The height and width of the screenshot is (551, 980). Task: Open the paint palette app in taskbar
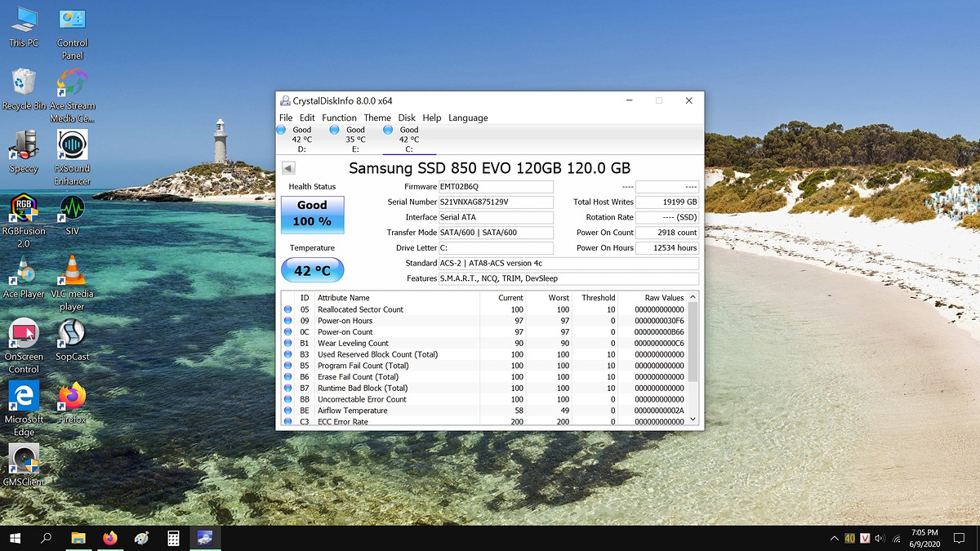(142, 538)
